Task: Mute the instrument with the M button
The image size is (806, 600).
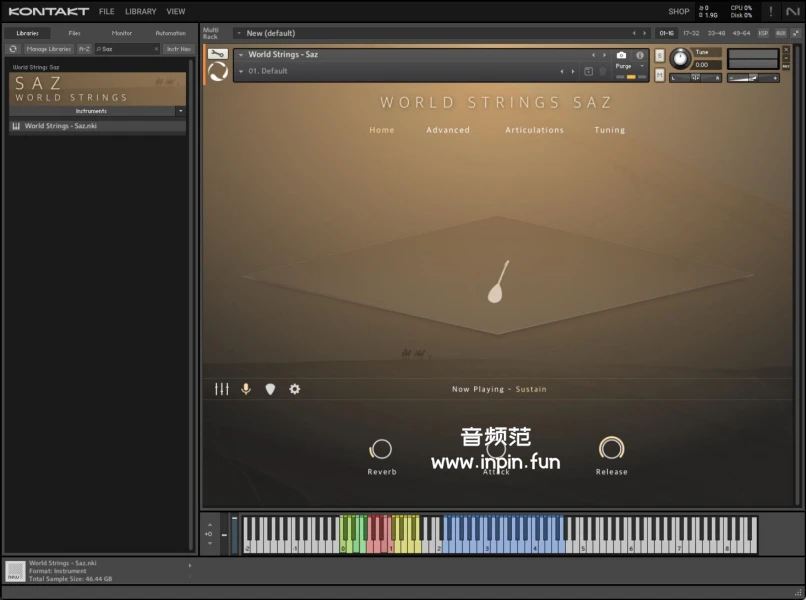Action: pos(660,76)
